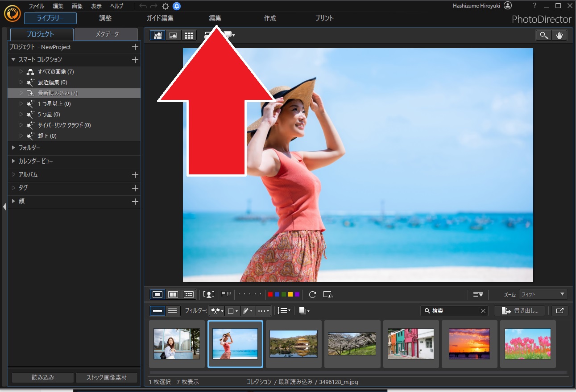The height and width of the screenshot is (392, 576).
Task: Activate the magnifier zoom tool
Action: click(x=543, y=35)
